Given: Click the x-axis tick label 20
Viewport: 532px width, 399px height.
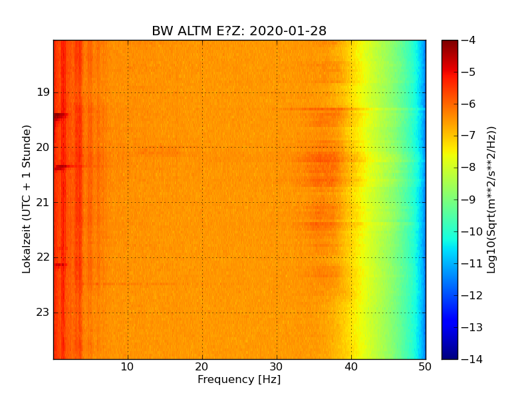Looking at the screenshot, I should pyautogui.click(x=202, y=367).
